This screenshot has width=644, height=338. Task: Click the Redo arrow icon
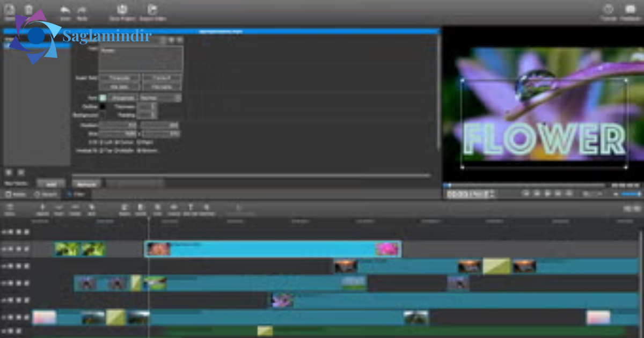coord(82,10)
